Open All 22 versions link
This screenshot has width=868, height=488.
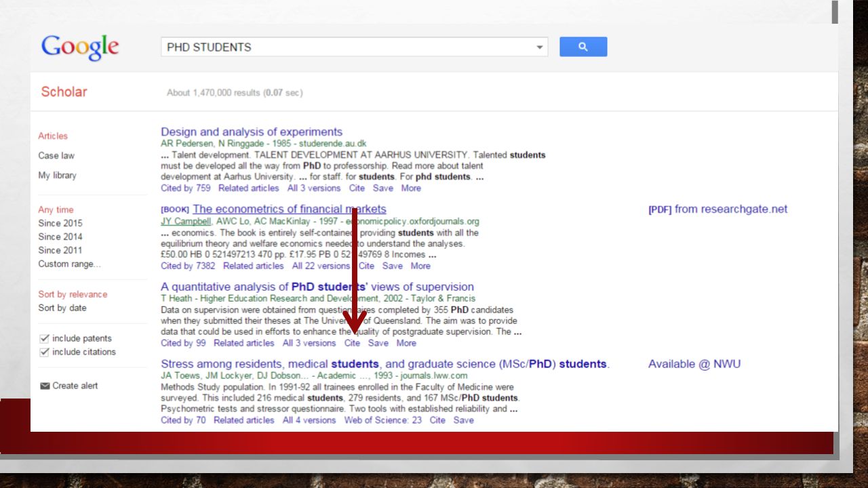[x=321, y=266]
